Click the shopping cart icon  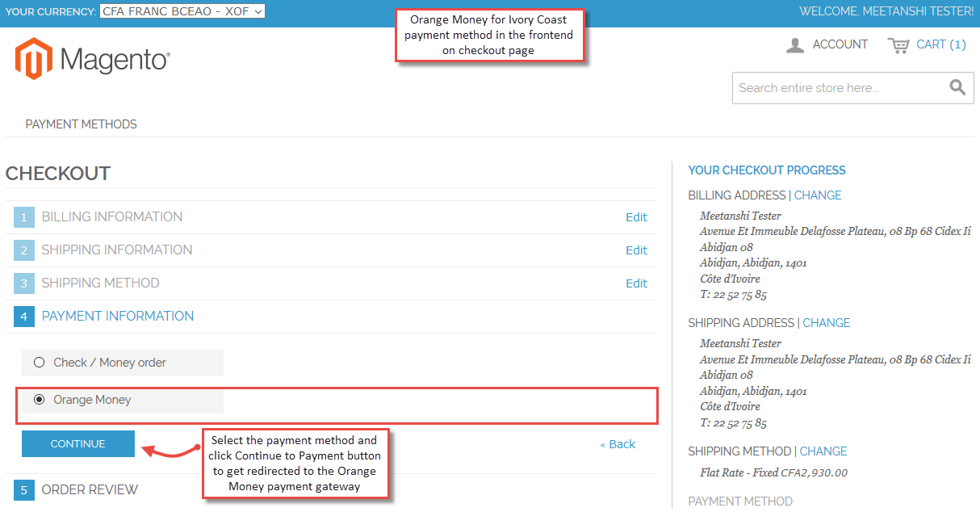coord(898,45)
